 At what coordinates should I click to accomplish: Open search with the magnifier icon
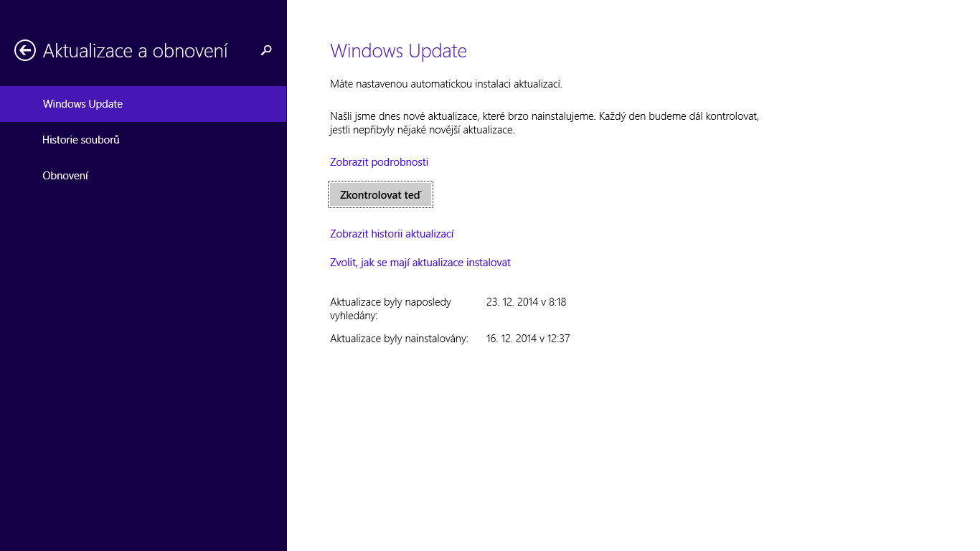[266, 50]
